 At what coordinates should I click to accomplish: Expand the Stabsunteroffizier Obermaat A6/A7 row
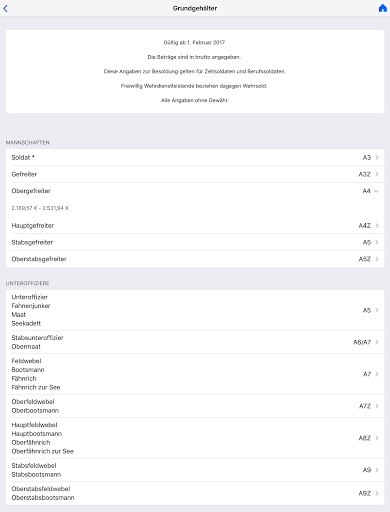pyautogui.click(x=195, y=342)
